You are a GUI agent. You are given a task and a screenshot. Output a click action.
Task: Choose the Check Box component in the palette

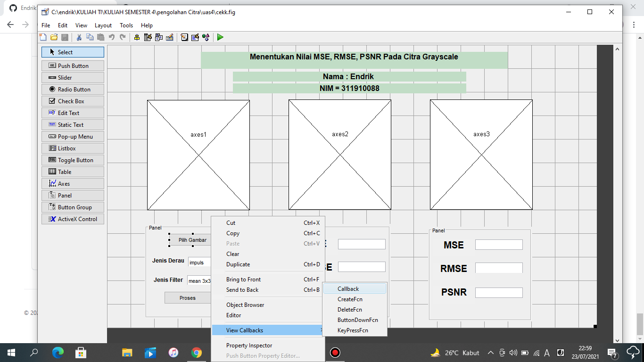73,101
